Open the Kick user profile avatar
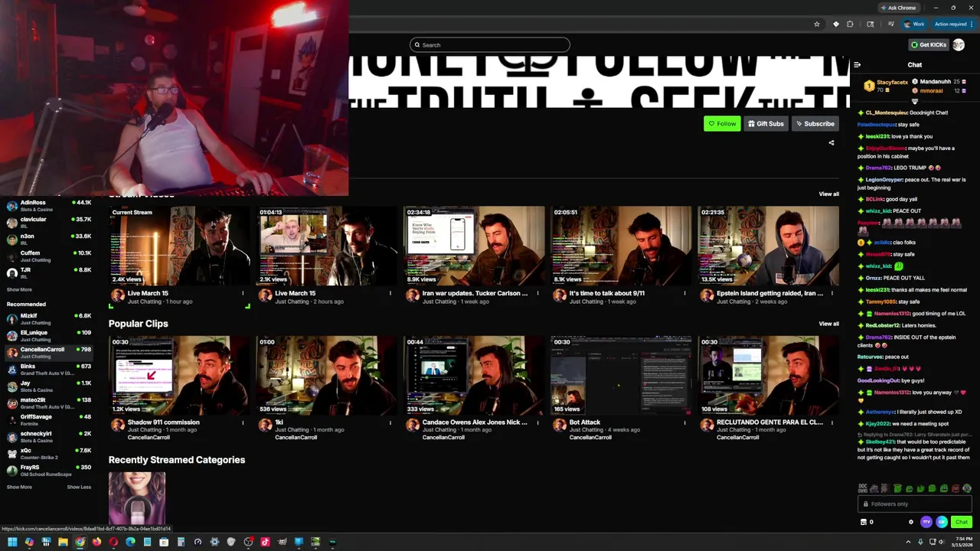 click(959, 45)
